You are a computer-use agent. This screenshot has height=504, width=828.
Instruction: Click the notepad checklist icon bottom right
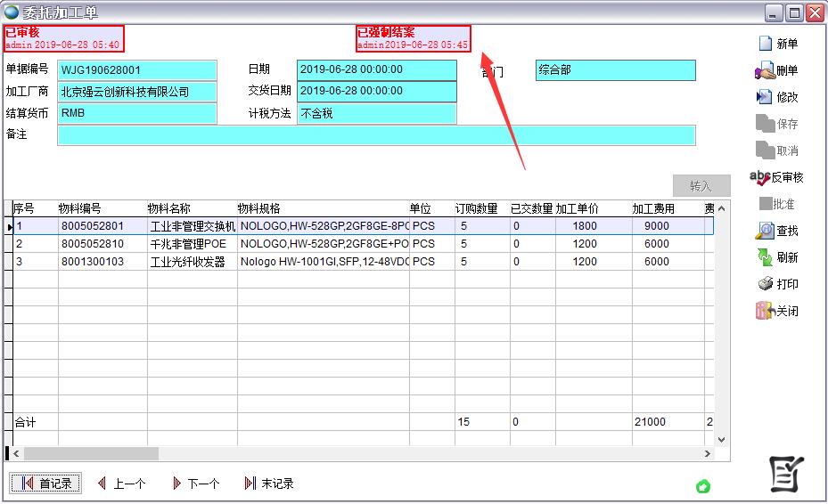tap(787, 475)
